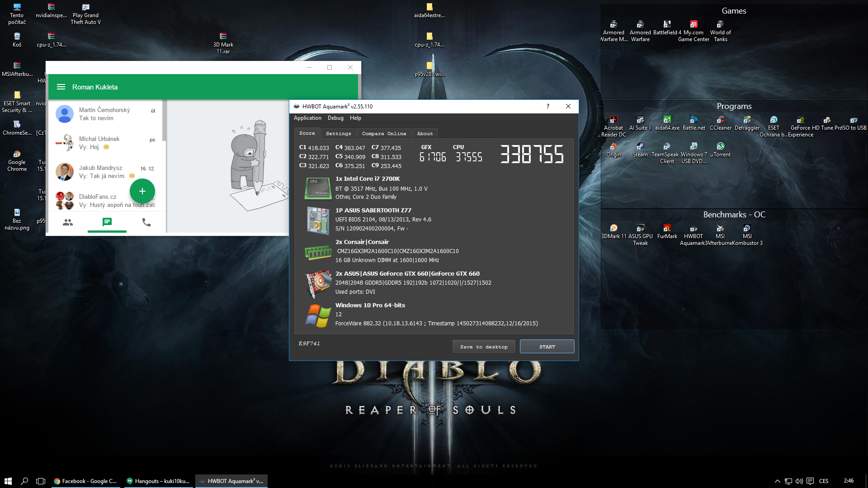This screenshot has width=868, height=488.
Task: Select aida64extreme folder on desktop
Action: click(429, 11)
